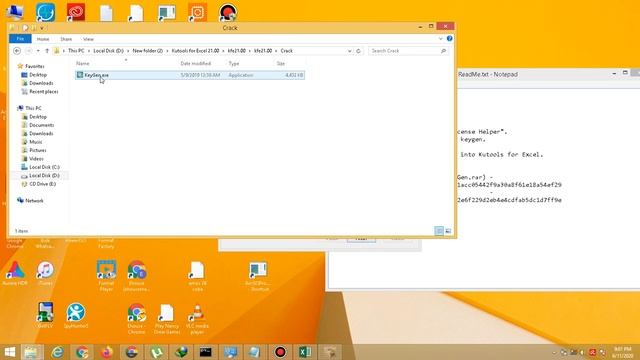
Task: Open uTorrent from the taskbar
Action: tap(156, 352)
